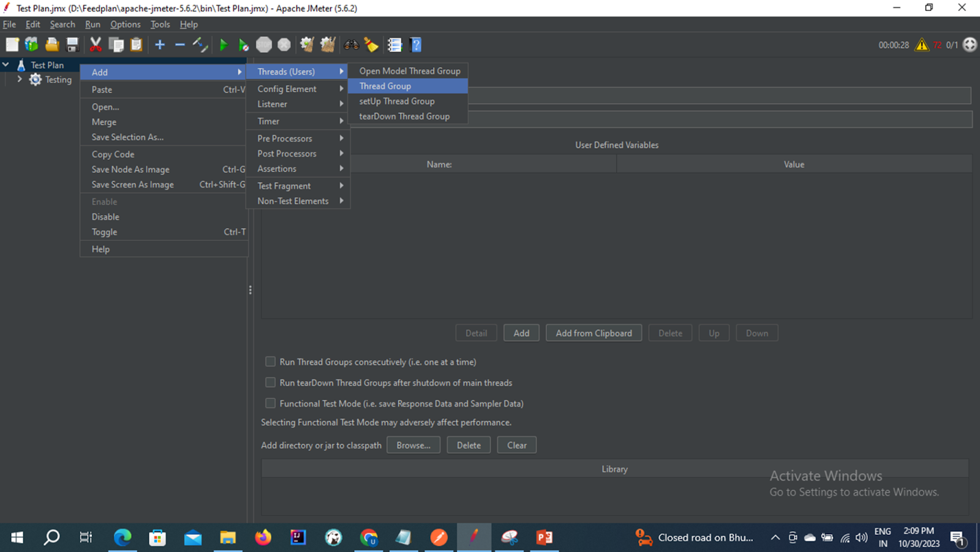Open Firefox from the taskbar
Screen dimensions: 980x552
pos(263,537)
